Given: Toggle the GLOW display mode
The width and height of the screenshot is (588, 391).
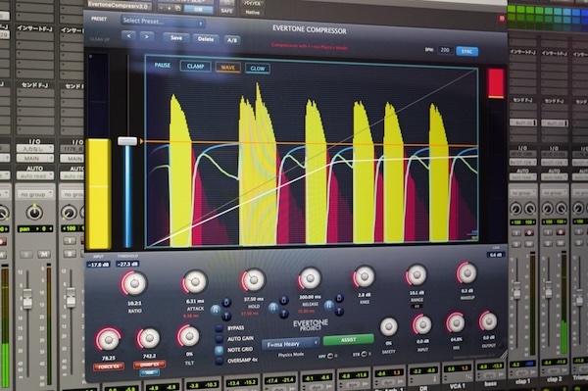Looking at the screenshot, I should (x=257, y=69).
